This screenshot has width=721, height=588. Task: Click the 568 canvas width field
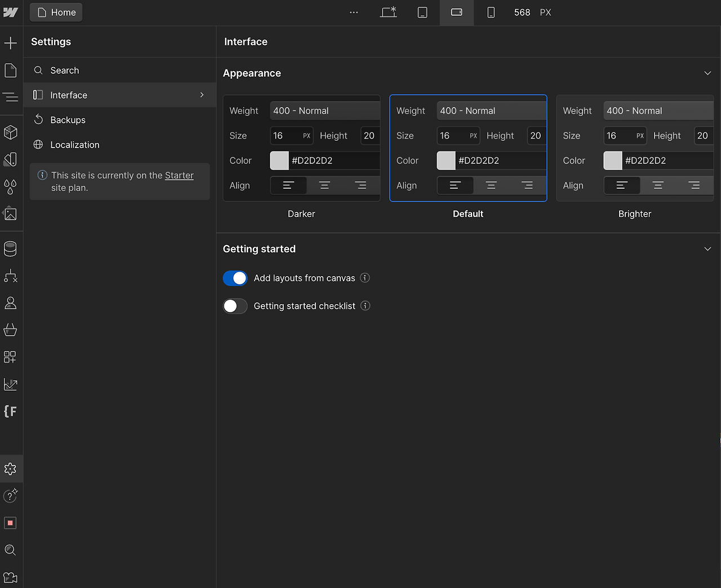tap(522, 12)
